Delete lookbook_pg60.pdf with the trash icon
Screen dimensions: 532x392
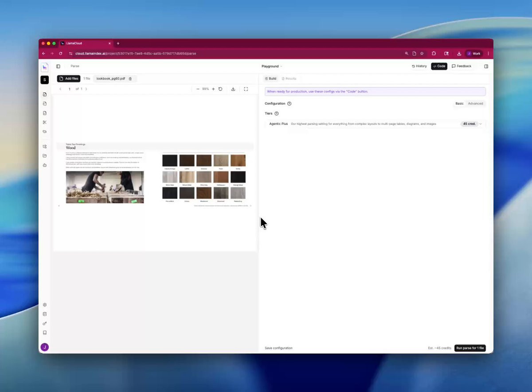[x=130, y=79]
